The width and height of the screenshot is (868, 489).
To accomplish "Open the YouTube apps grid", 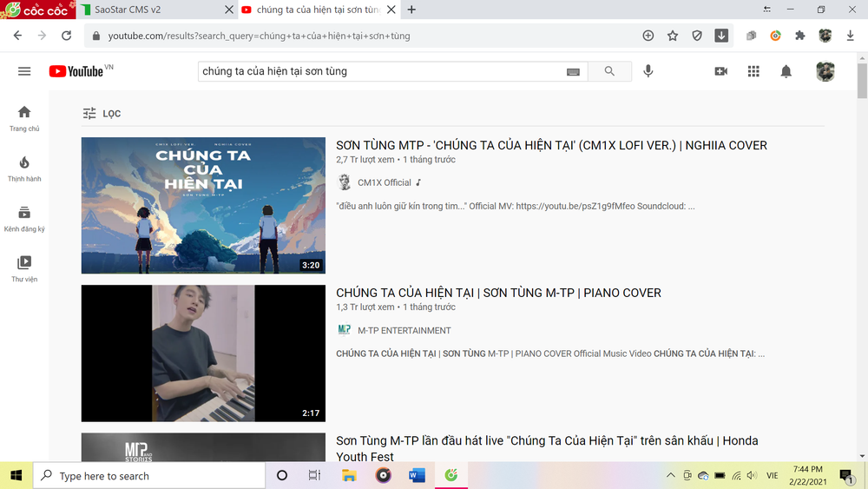I will tap(753, 71).
